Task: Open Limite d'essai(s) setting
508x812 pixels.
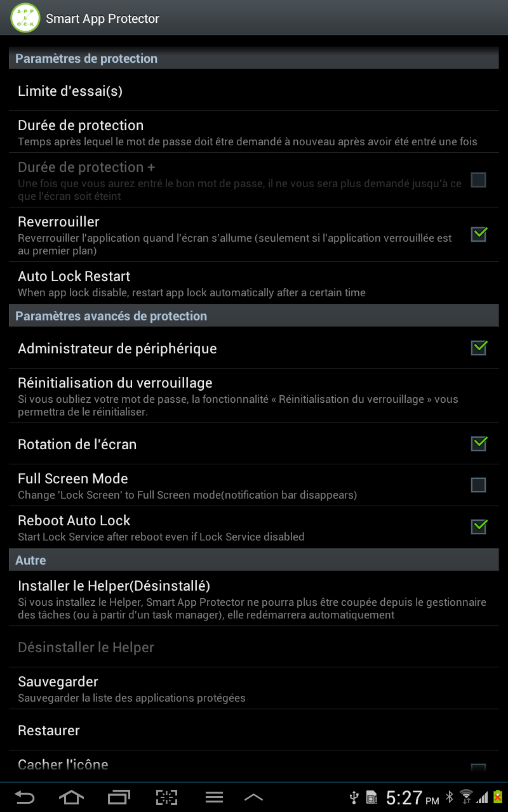Action: pyautogui.click(x=254, y=91)
